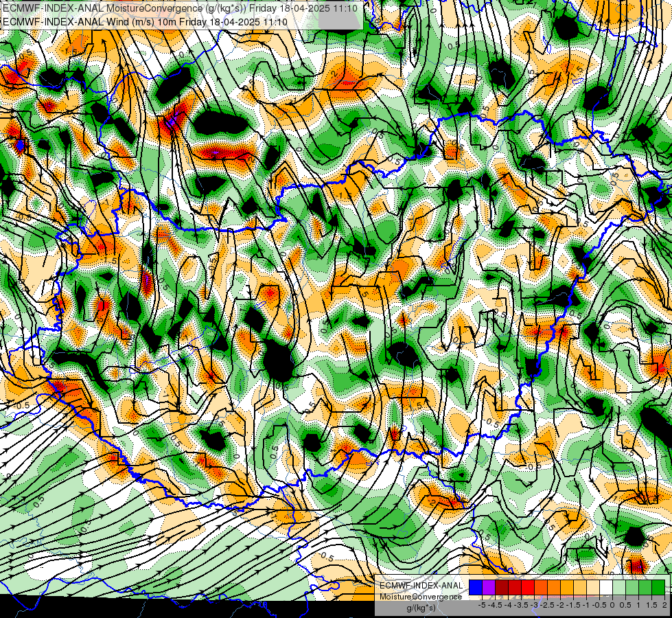Screen dimensions: 672x618
Task: Click the orange swatch for -2.5 to -2
Action: pyautogui.click(x=554, y=587)
